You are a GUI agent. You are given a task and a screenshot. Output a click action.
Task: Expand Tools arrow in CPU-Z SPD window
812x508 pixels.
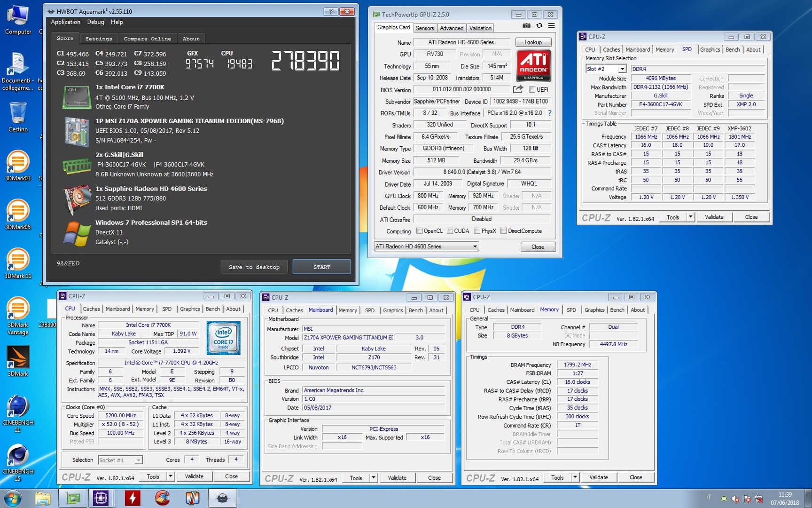coord(690,217)
